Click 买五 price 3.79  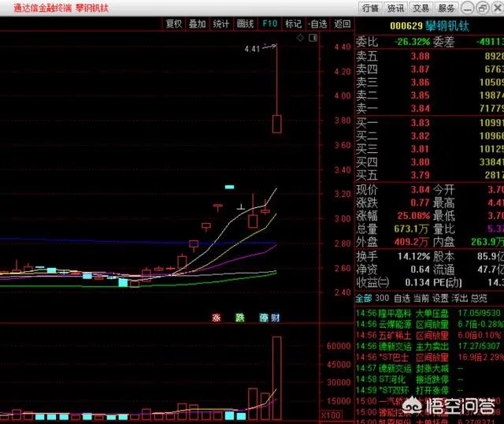(x=420, y=175)
